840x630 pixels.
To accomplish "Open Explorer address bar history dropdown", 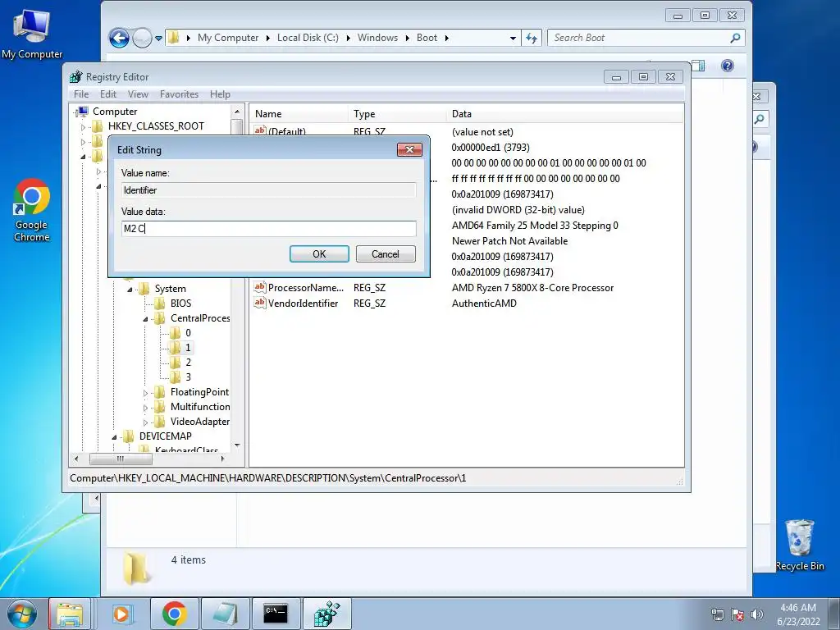I will (x=513, y=38).
